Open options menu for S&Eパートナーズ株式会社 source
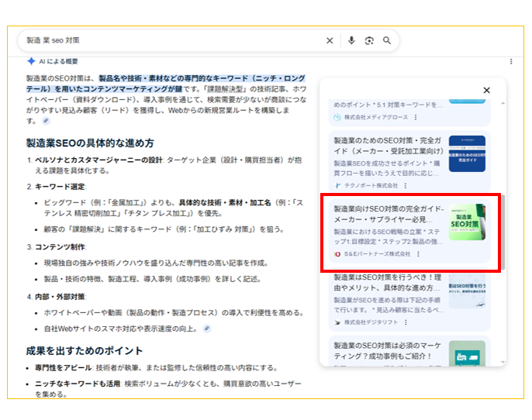The width and height of the screenshot is (532, 420). [x=418, y=254]
